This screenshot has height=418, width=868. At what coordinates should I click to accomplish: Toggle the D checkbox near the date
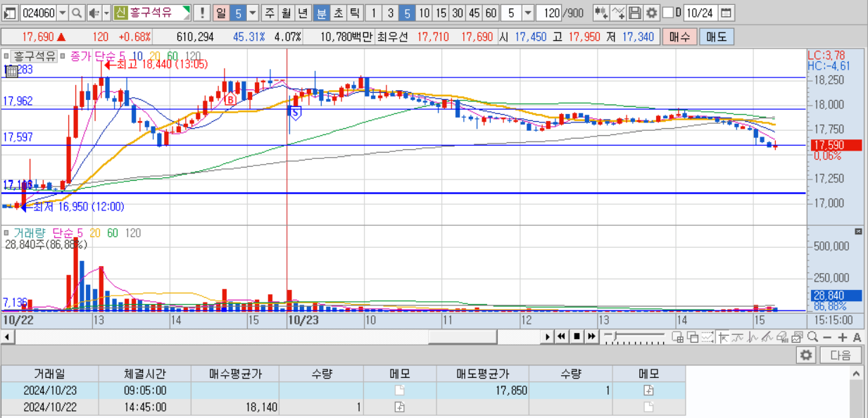pos(668,13)
